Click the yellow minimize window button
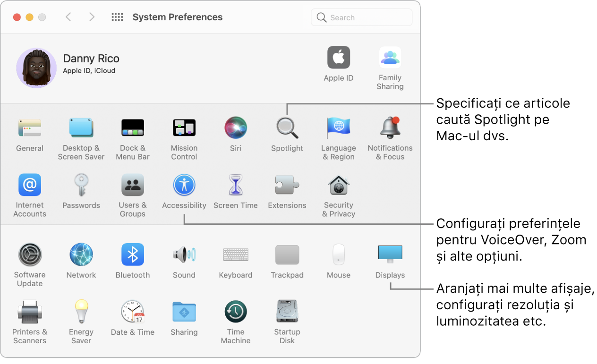The width and height of the screenshot is (597, 364). click(x=29, y=17)
